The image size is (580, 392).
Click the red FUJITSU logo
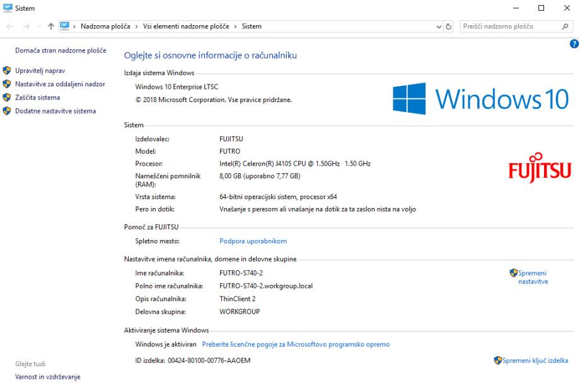(x=540, y=168)
